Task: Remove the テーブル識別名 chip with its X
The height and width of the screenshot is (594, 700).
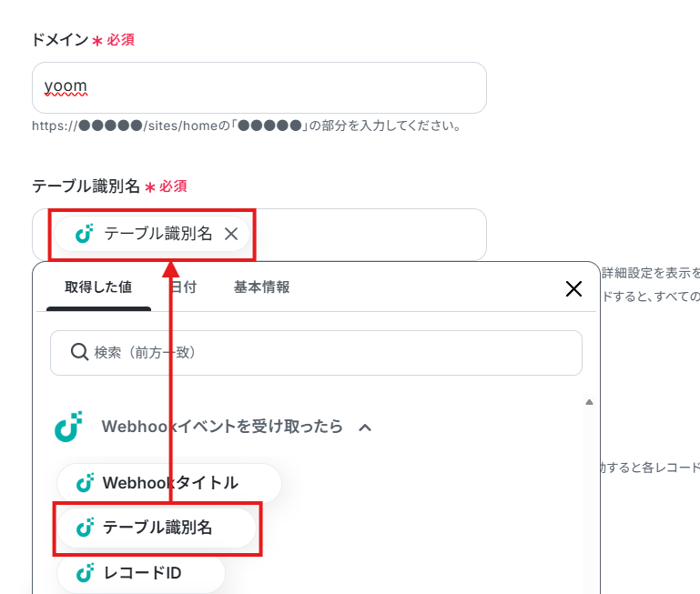Action: click(x=231, y=234)
